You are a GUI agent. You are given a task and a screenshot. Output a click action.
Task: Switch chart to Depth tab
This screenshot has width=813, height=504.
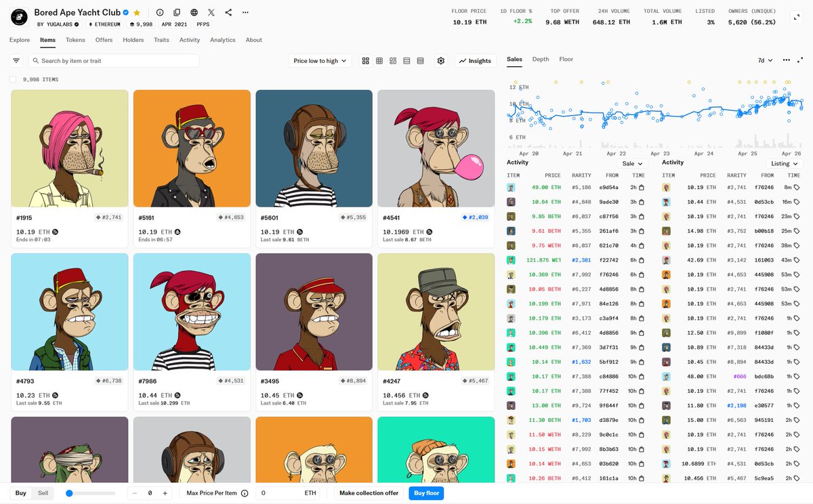(x=541, y=60)
